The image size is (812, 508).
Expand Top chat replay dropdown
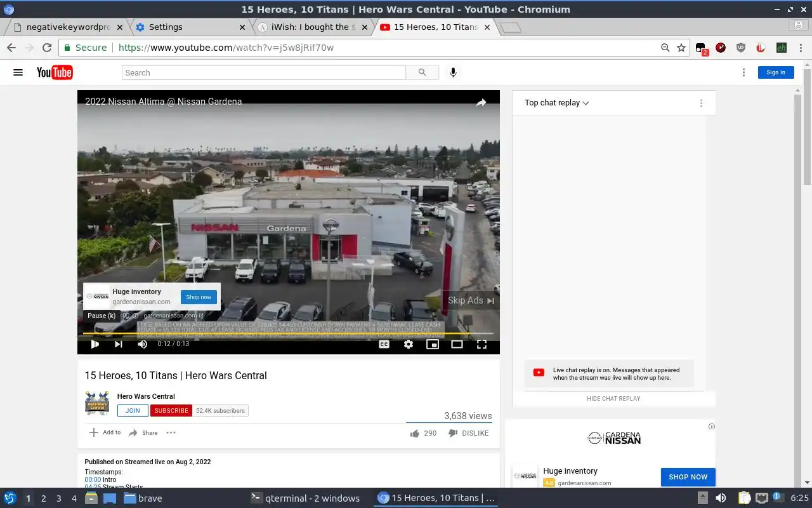(x=556, y=103)
